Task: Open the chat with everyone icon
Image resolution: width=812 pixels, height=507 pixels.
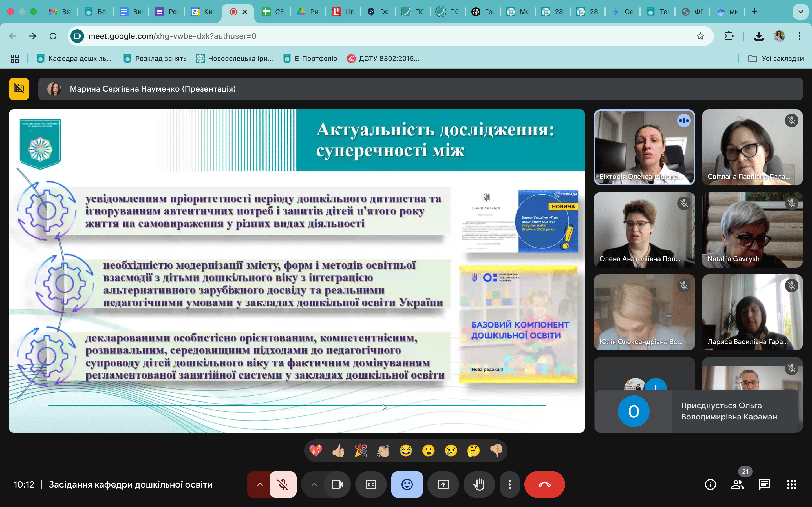Action: pos(764,484)
